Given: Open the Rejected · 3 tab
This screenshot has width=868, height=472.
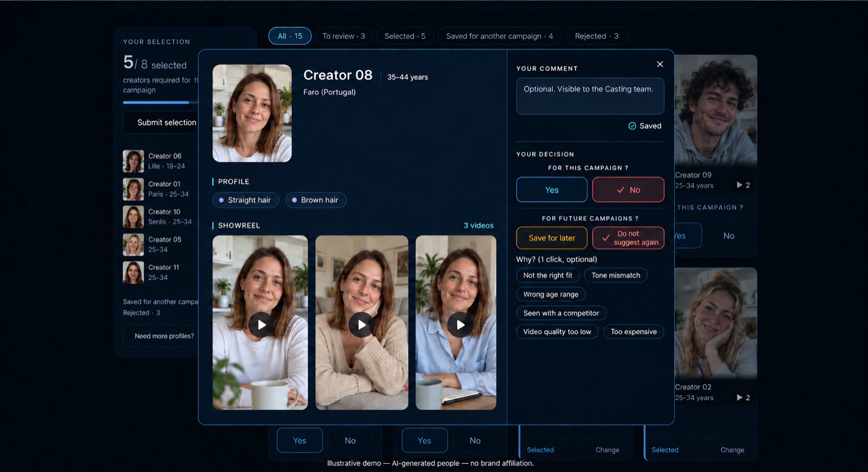Looking at the screenshot, I should click(x=597, y=36).
